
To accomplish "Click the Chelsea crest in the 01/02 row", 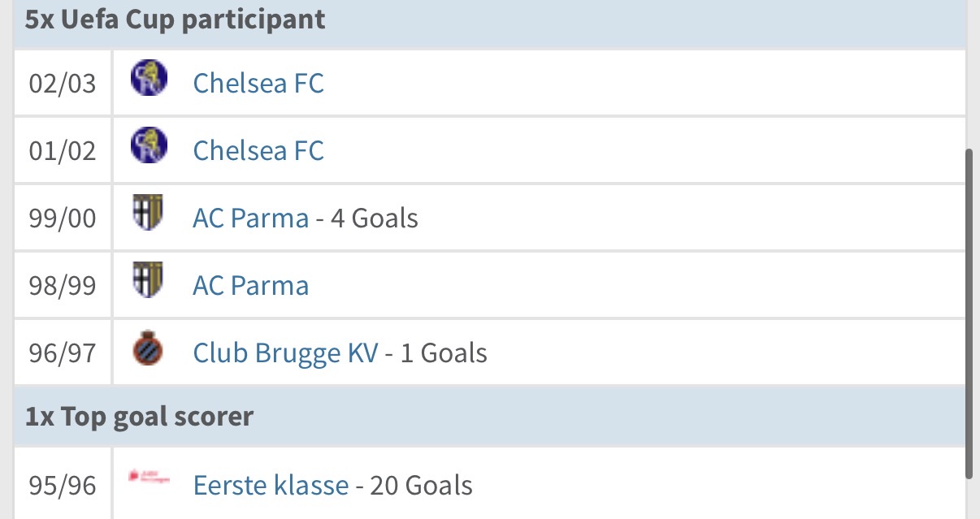I will click(x=149, y=146).
